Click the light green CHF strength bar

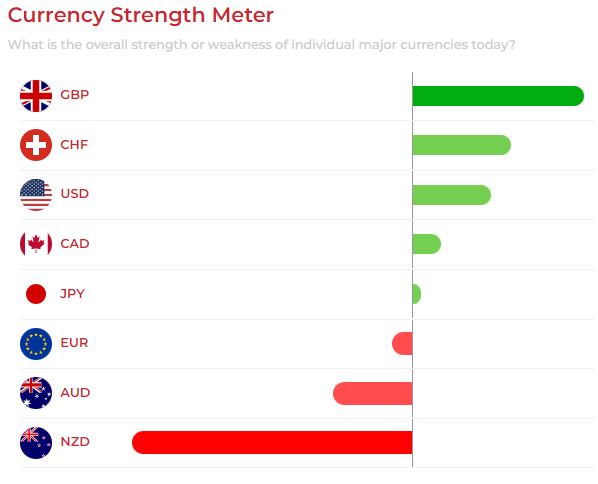click(x=461, y=145)
